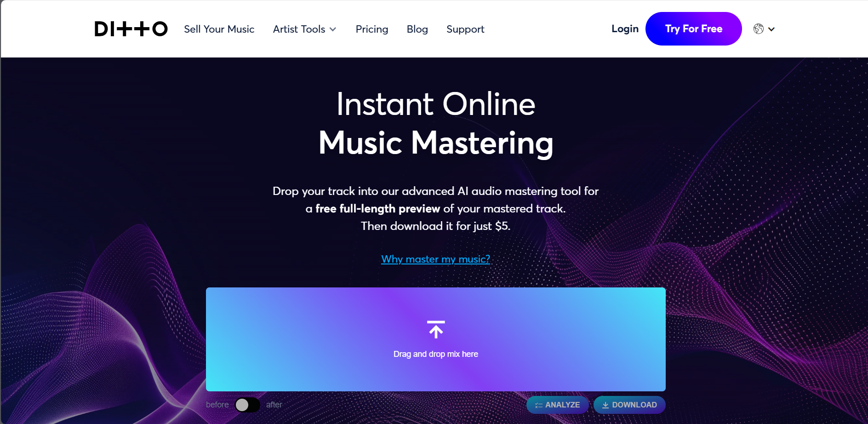Expand the Artist Tools dropdown chevron
This screenshot has width=868, height=424.
coord(333,29)
